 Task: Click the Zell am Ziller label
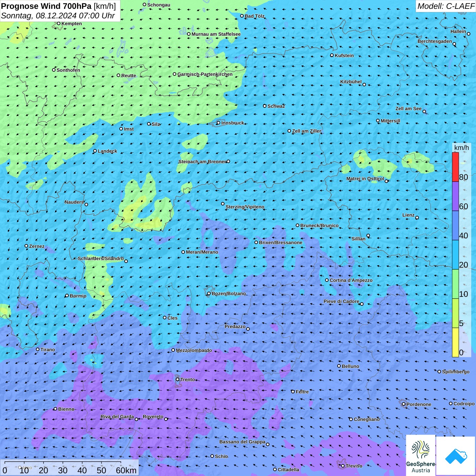[x=307, y=131]
